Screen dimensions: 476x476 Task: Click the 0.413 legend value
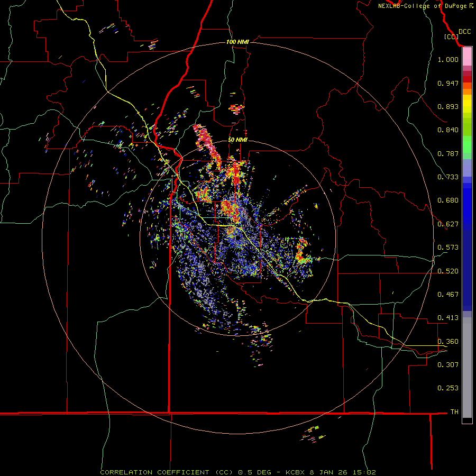click(448, 318)
